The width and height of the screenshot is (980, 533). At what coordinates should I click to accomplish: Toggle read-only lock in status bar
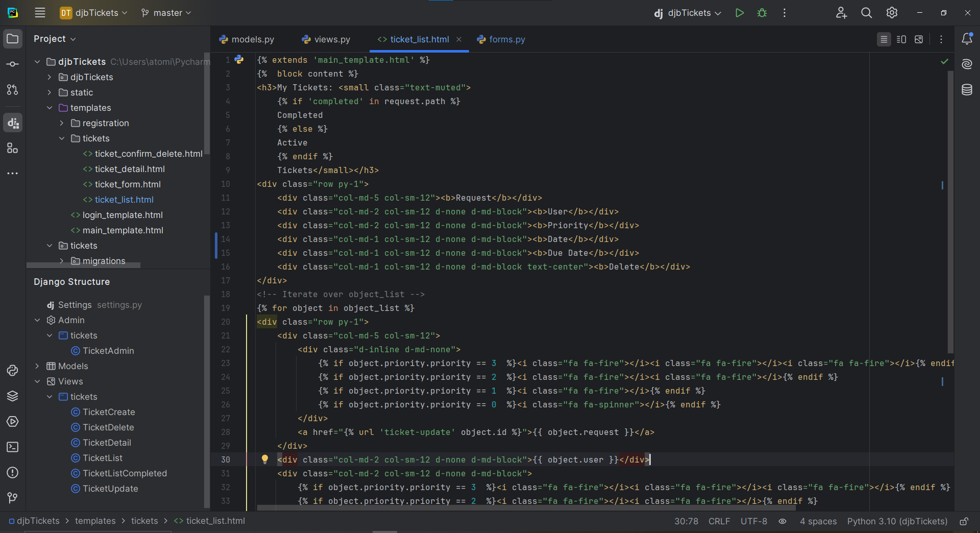[x=964, y=521]
